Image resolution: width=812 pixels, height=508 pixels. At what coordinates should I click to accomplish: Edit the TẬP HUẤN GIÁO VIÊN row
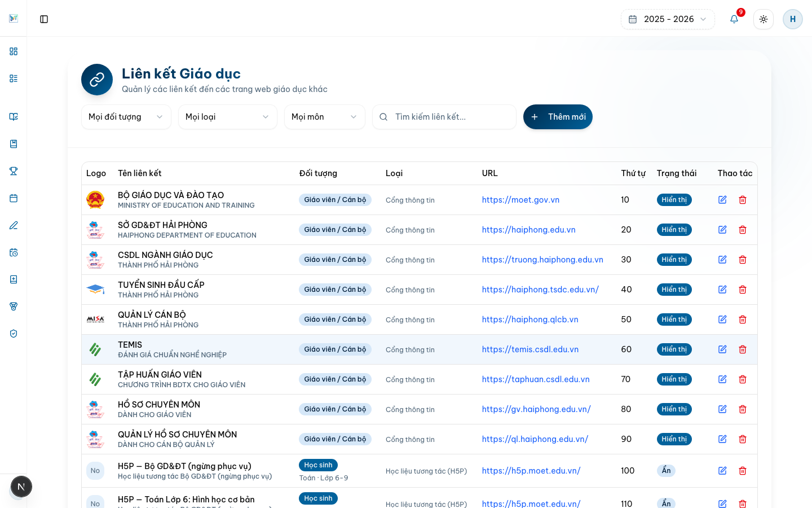722,379
